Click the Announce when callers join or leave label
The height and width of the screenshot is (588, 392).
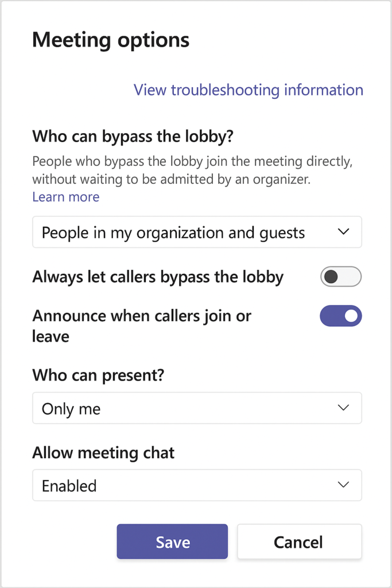point(142,326)
